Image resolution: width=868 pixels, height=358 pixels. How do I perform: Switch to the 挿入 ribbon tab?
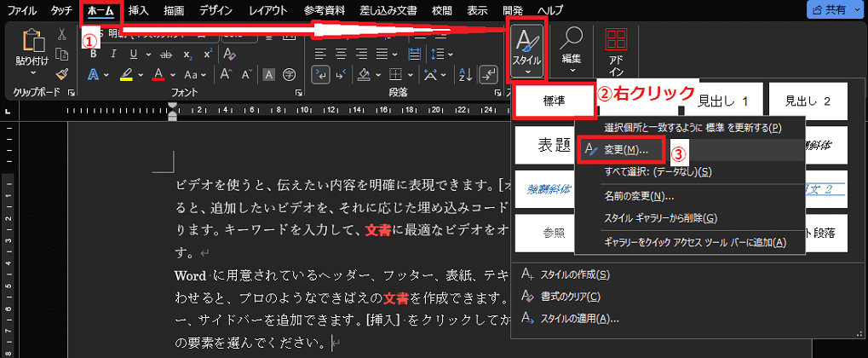tap(139, 10)
